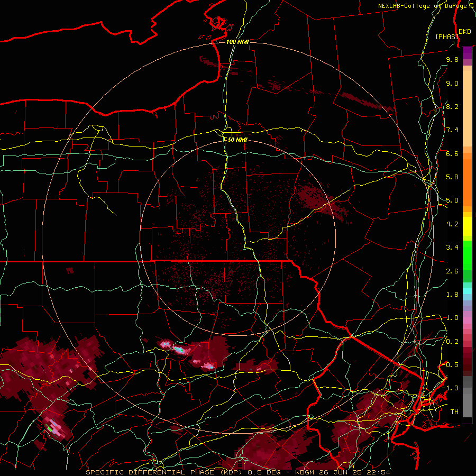The width and height of the screenshot is (476, 476).
Task: Select the 8.2 scale label
Action: point(452,106)
